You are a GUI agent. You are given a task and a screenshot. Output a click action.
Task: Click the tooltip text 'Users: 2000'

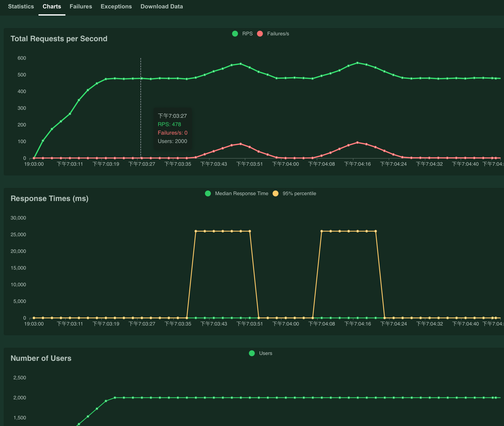(x=172, y=141)
